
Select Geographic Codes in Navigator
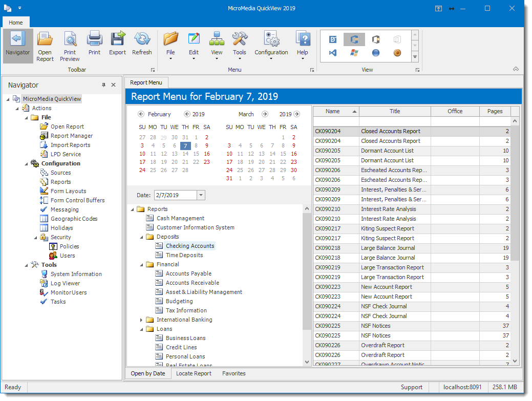point(74,219)
